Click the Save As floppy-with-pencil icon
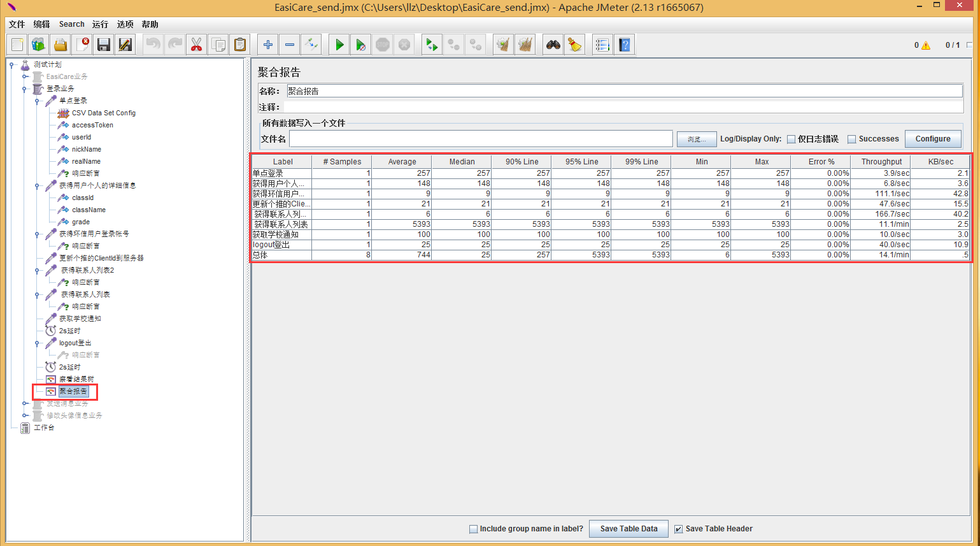The width and height of the screenshot is (980, 546). tap(125, 45)
